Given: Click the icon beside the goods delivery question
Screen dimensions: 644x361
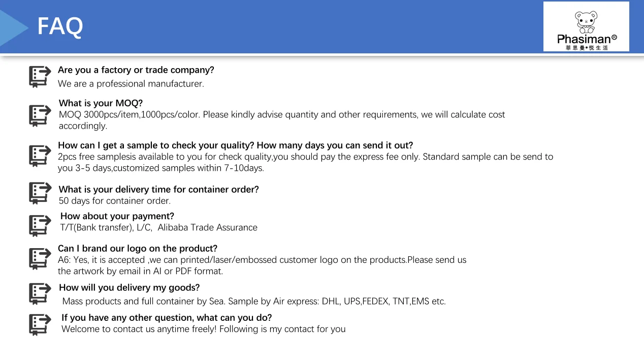Looking at the screenshot, I should 40,293.
